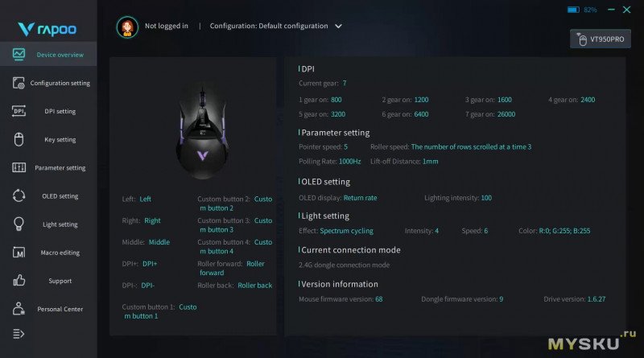Collapse the sidebar using bottom menu icon
The height and width of the screenshot is (358, 644).
coord(19,333)
